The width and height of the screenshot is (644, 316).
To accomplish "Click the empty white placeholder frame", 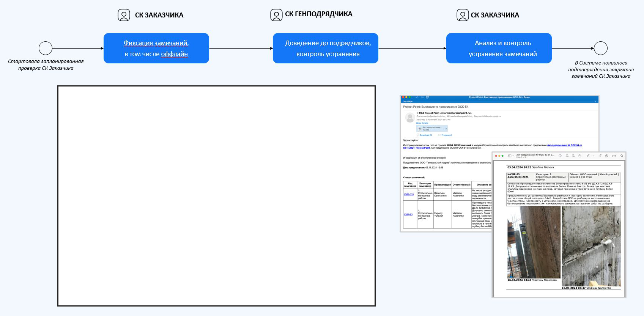I will click(216, 196).
